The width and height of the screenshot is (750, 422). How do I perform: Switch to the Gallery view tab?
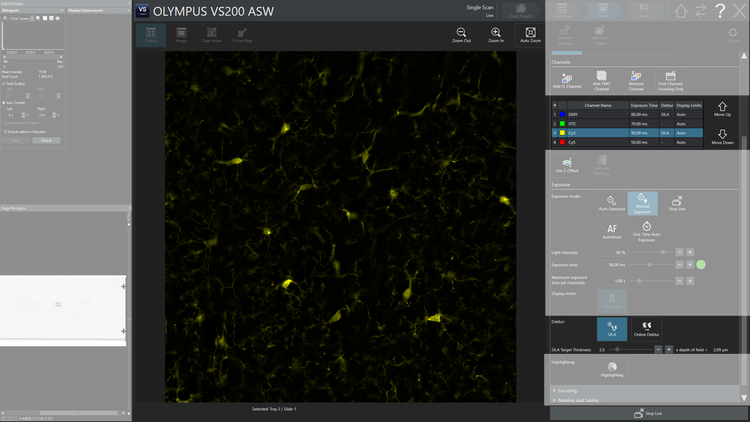click(151, 35)
